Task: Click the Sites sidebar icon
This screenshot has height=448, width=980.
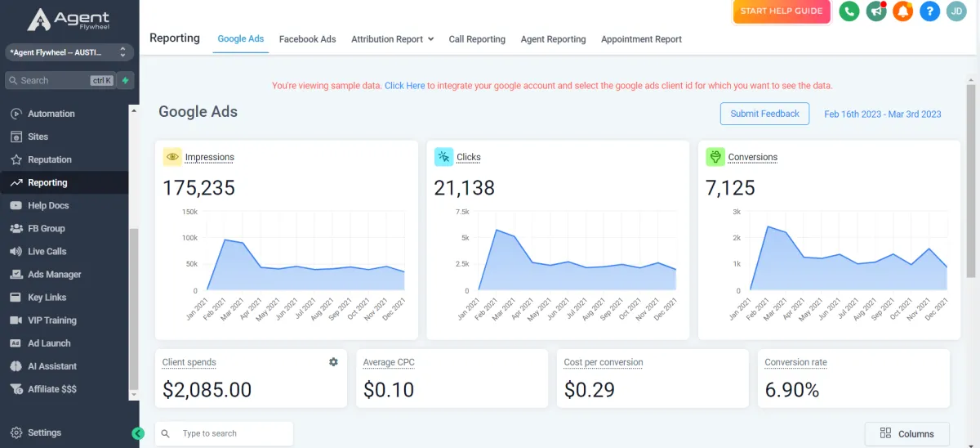Action: click(x=16, y=137)
